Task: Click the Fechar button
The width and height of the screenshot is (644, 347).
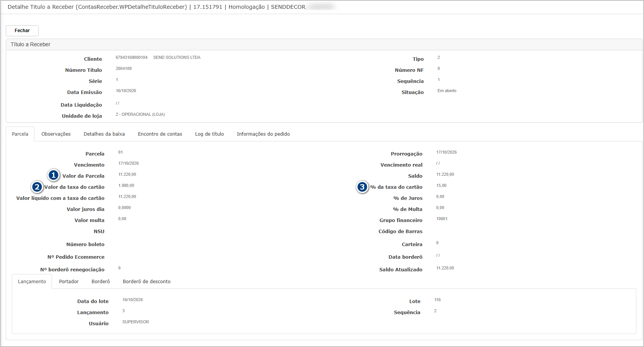Action: 22,31
